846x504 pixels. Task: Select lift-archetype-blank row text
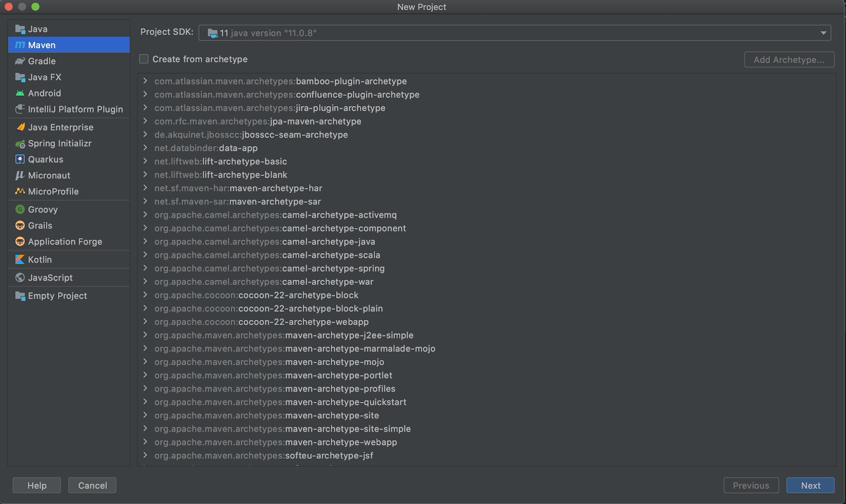point(221,175)
